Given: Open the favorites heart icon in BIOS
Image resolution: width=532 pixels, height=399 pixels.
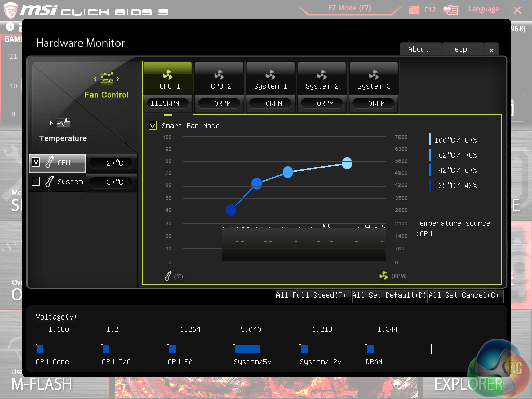Looking at the screenshot, I should click(x=450, y=9).
